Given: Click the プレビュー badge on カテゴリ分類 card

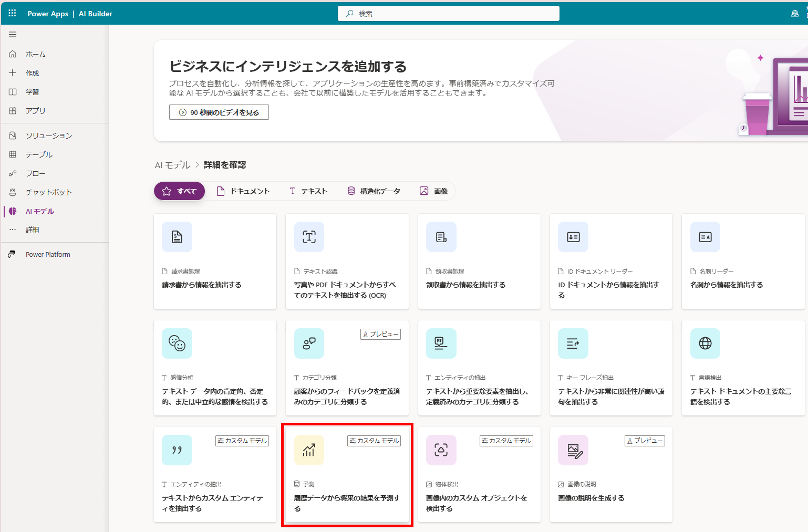Looking at the screenshot, I should tap(381, 334).
